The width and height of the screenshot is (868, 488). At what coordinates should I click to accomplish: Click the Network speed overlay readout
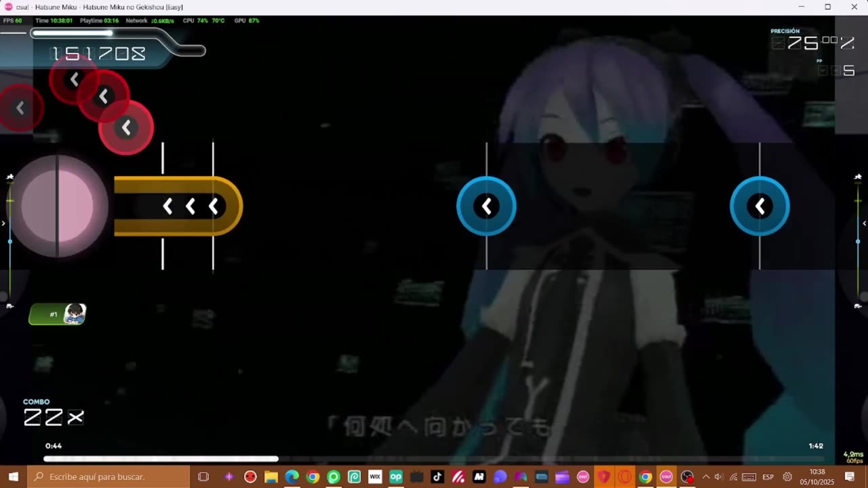pyautogui.click(x=150, y=21)
